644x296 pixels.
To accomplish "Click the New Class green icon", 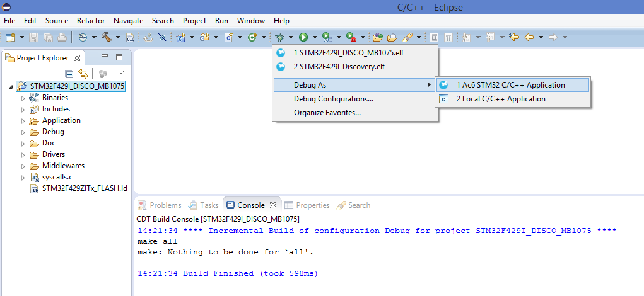I will click(x=252, y=37).
